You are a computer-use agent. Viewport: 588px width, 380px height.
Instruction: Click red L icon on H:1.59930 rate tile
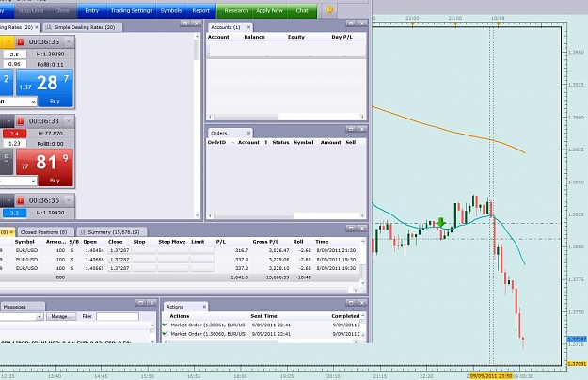click(x=21, y=201)
